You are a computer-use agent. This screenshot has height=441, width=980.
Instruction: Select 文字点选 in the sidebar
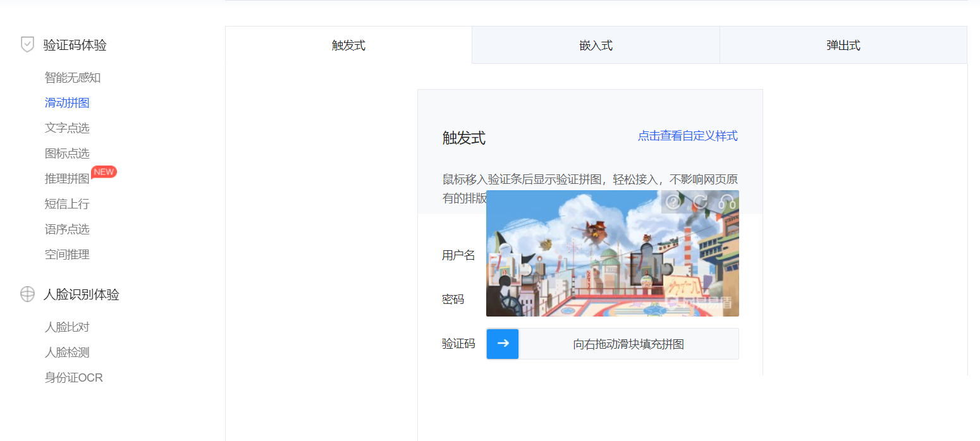(x=67, y=128)
